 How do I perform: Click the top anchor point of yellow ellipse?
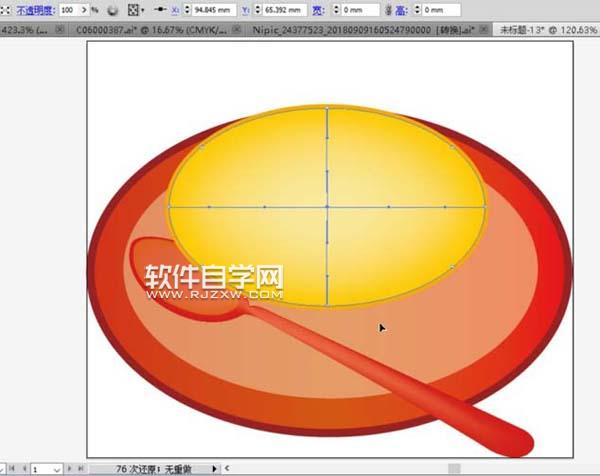pyautogui.click(x=327, y=109)
